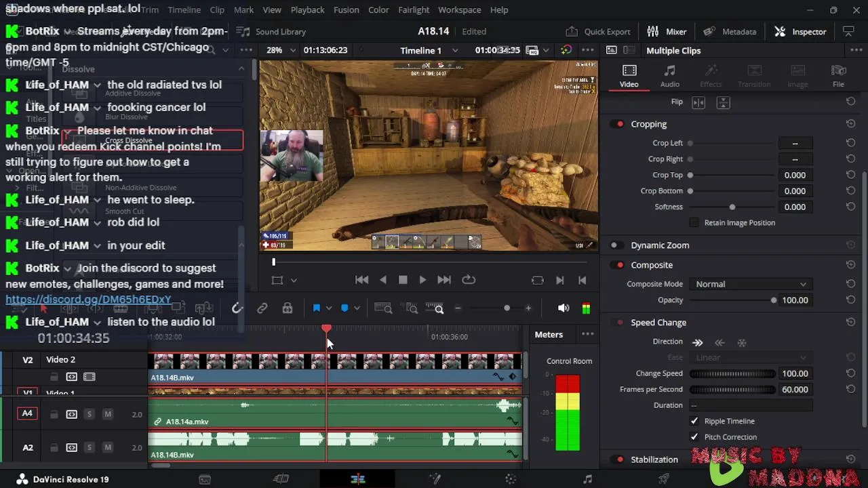868x488 pixels.
Task: Toggle position lock icon
Action: [x=288, y=308]
